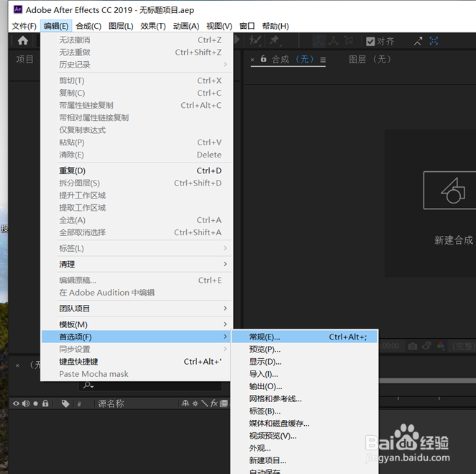
Task: Click the collapse transformations star icon
Action: 195,404
